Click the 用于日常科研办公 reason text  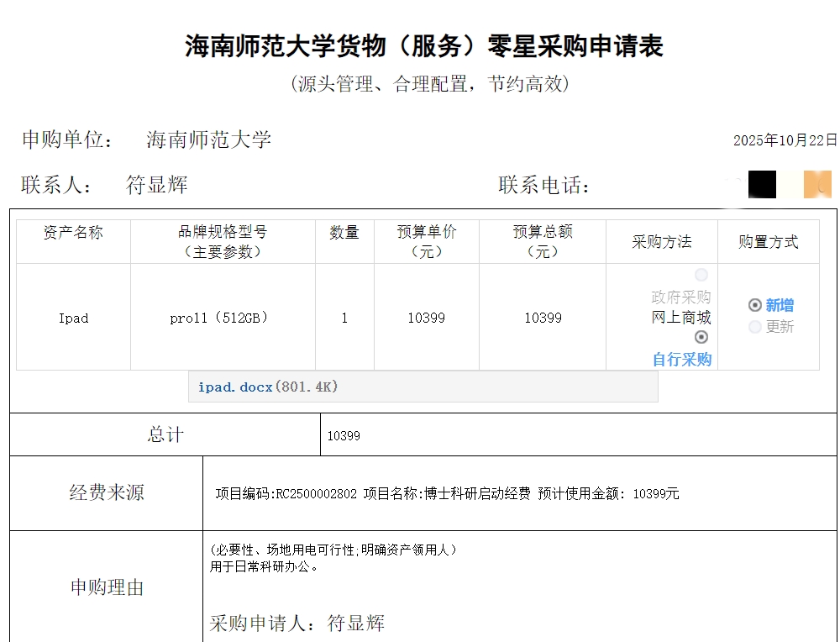265,566
